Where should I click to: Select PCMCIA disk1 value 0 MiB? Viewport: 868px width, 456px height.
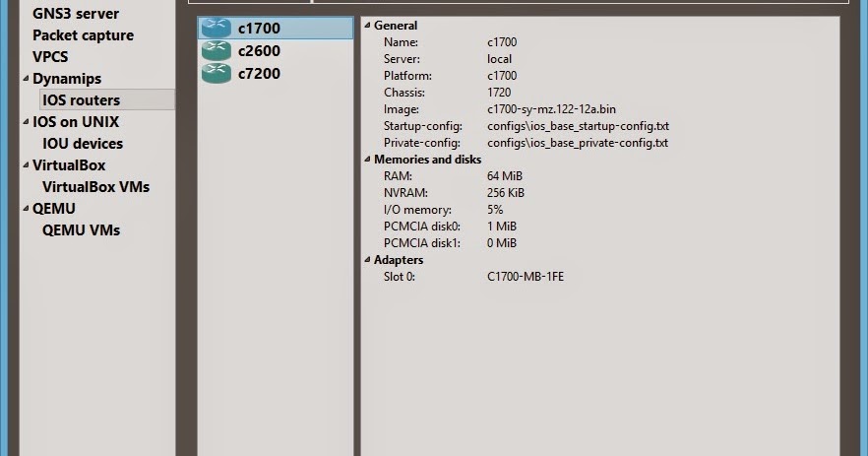pos(502,242)
